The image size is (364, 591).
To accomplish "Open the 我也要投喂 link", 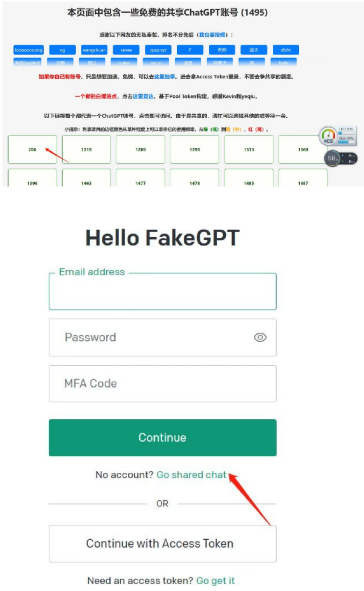I will [x=212, y=35].
